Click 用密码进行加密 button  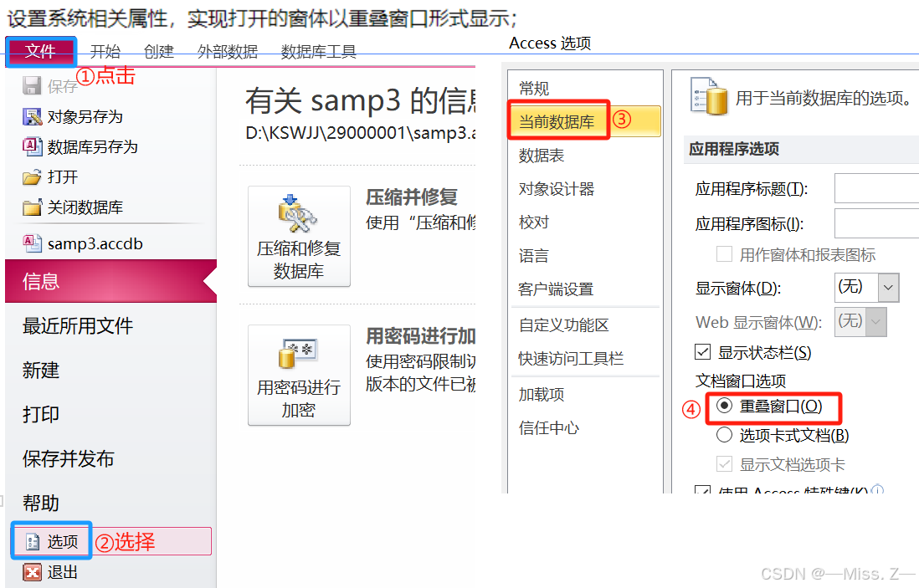(x=299, y=375)
